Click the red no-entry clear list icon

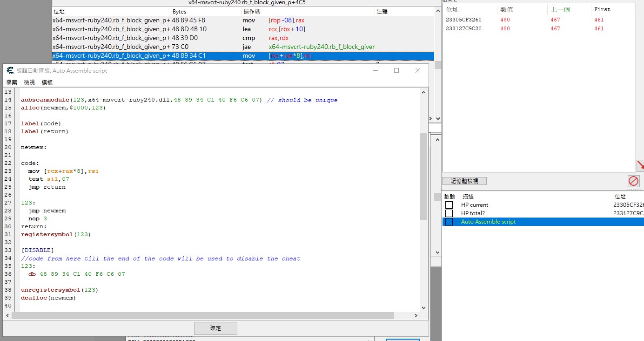[x=633, y=181]
